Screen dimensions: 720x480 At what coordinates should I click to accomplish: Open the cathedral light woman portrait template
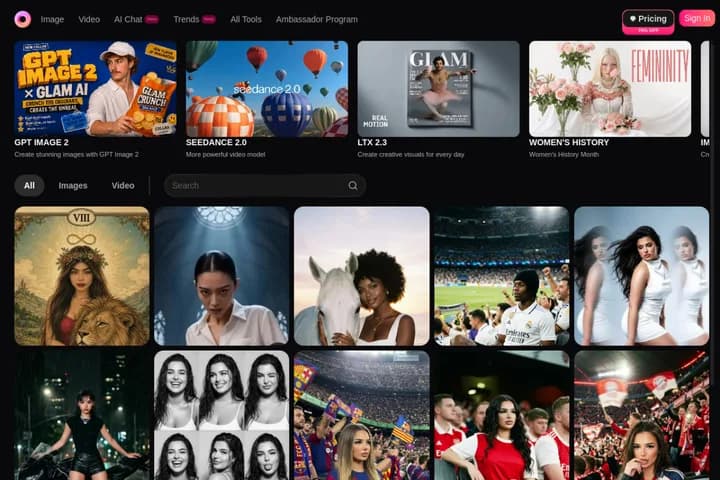point(222,276)
